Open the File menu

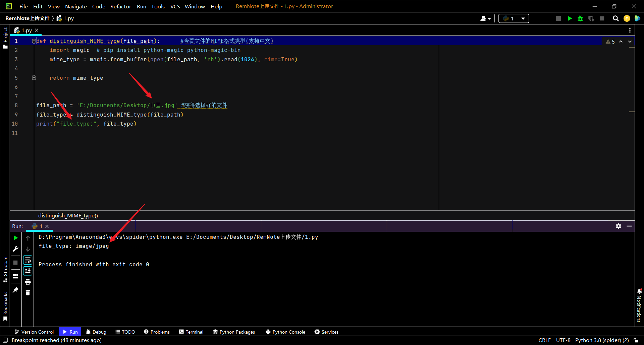pos(23,6)
